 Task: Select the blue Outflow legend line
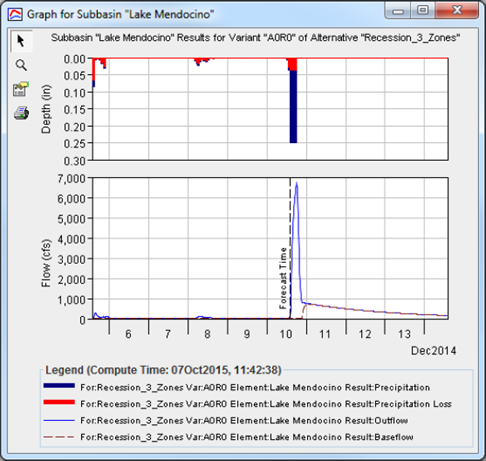click(59, 420)
